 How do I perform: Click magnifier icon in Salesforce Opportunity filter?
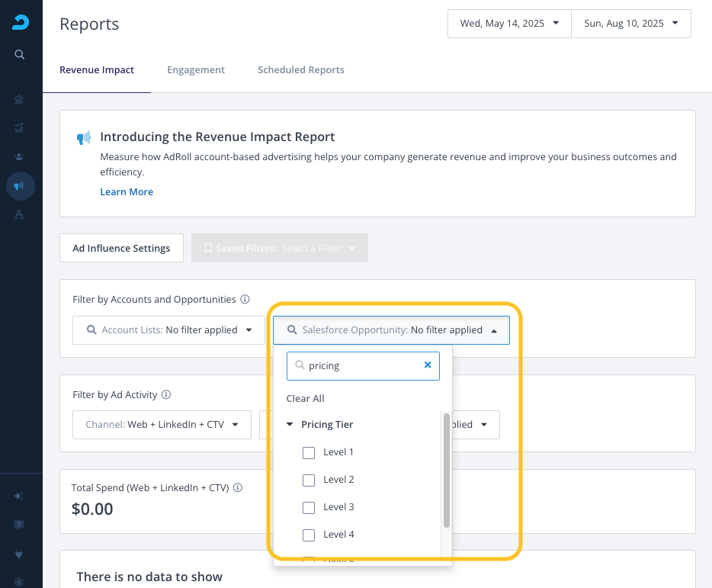pos(292,330)
